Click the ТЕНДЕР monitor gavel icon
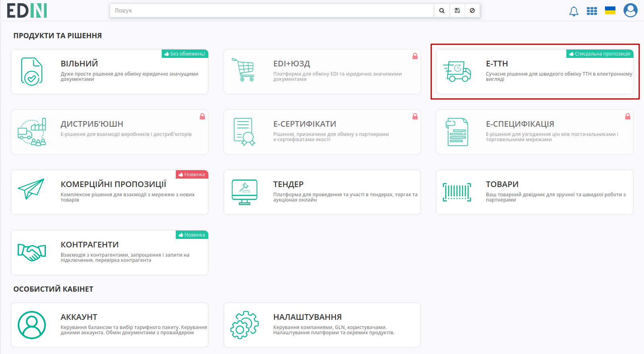This screenshot has height=354, width=644. point(245,192)
